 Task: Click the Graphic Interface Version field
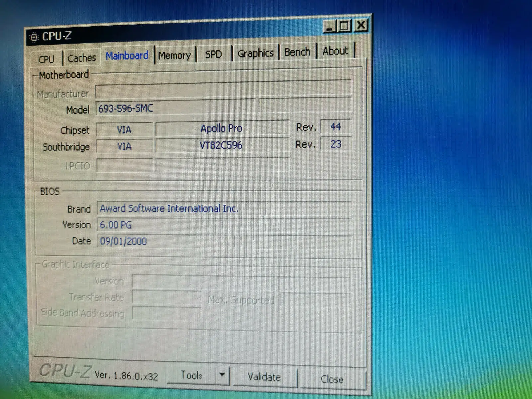click(241, 282)
